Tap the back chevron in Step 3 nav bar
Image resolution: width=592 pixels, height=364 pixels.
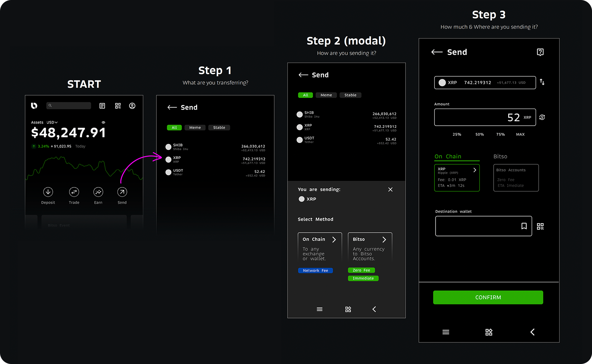[532, 332]
